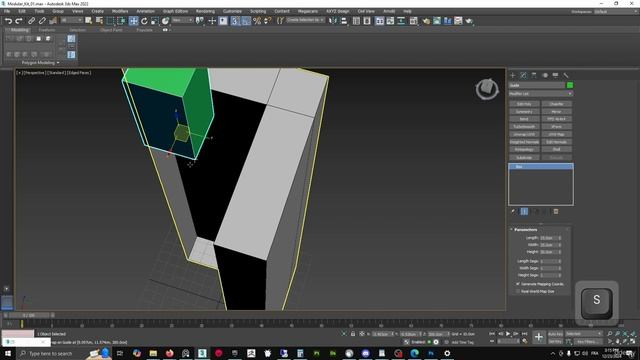The image size is (640, 360).
Task: Switch to the Display command panel tab
Action: [x=555, y=75]
